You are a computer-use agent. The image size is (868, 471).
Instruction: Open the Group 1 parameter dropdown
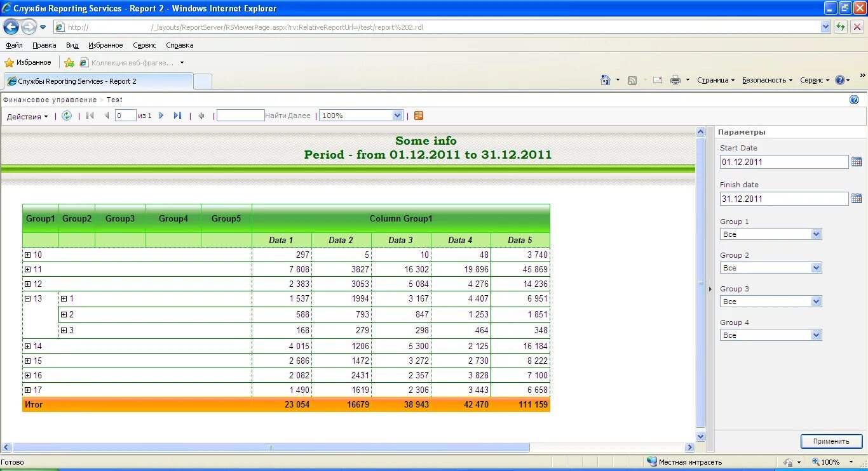click(x=816, y=234)
